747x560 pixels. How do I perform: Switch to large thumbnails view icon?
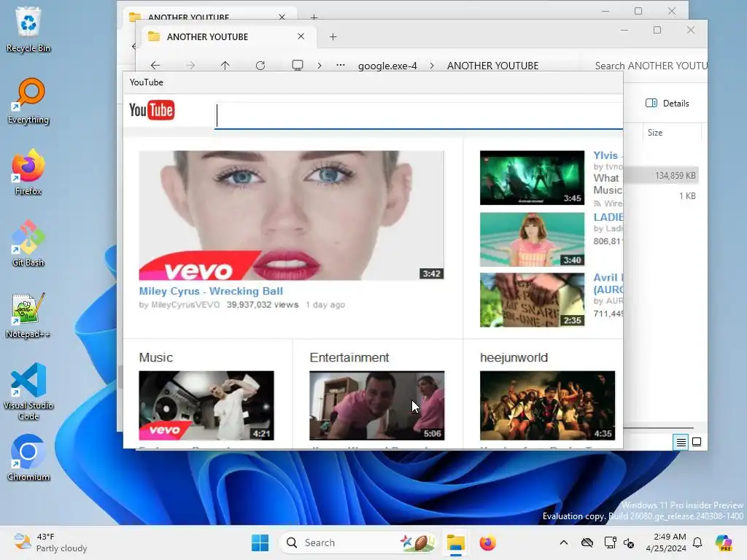[x=697, y=443]
